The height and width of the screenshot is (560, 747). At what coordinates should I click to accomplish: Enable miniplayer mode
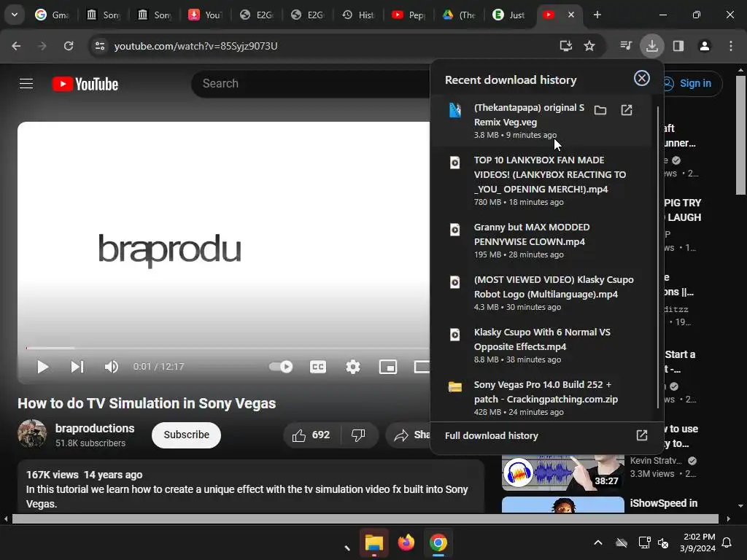(388, 367)
